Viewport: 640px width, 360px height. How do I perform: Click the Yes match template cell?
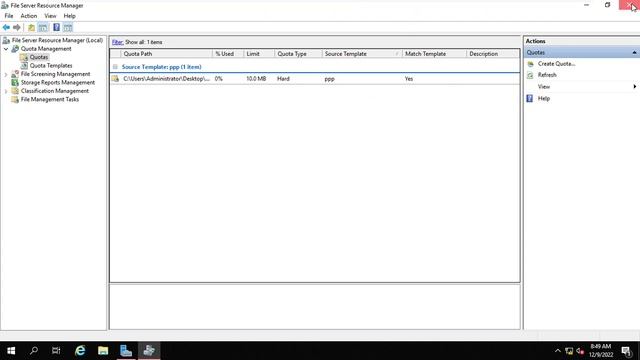[409, 79]
